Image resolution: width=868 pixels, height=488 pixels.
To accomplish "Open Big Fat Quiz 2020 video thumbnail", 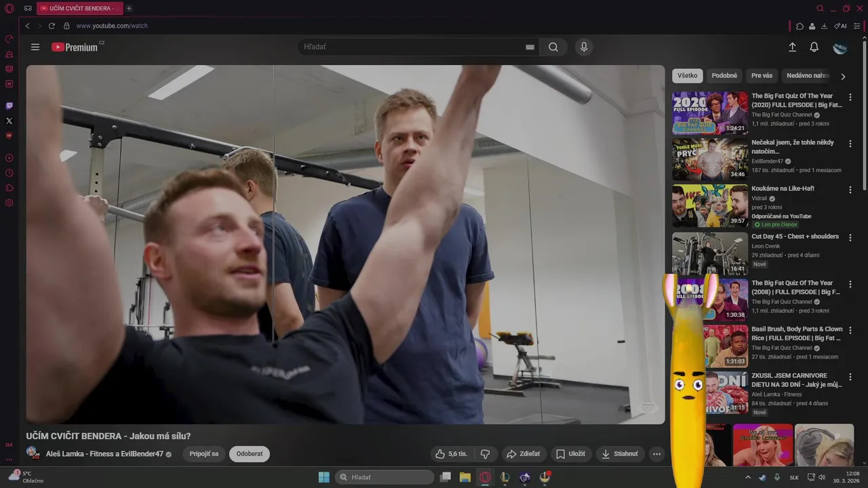I will 710,113.
